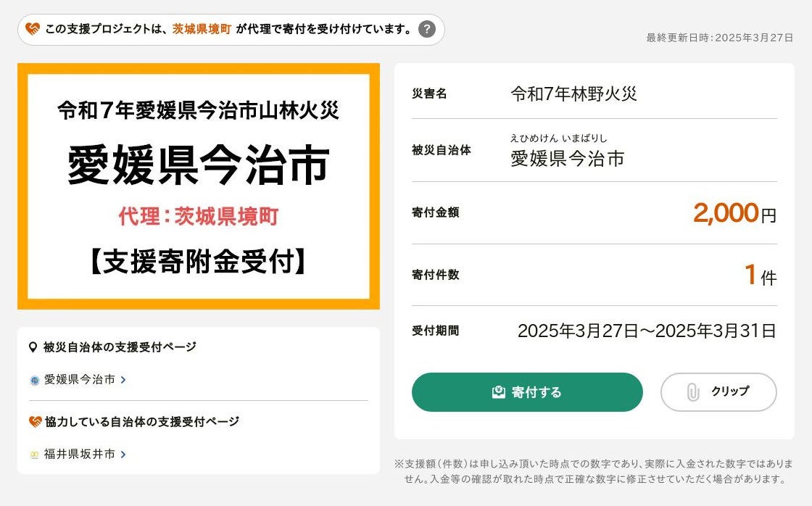Click the location pin icon
Image resolution: width=812 pixels, height=506 pixels.
click(33, 347)
